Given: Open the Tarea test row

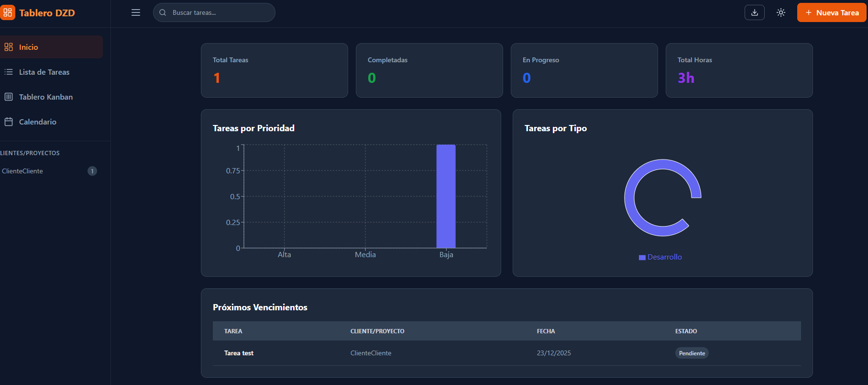Looking at the screenshot, I should pyautogui.click(x=507, y=353).
